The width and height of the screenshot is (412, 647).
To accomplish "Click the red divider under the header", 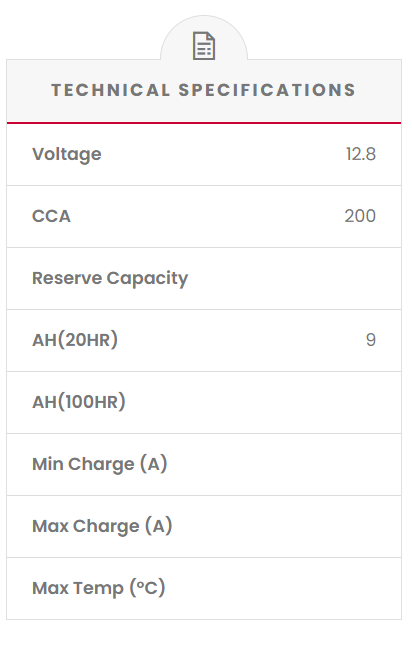I will point(204,123).
